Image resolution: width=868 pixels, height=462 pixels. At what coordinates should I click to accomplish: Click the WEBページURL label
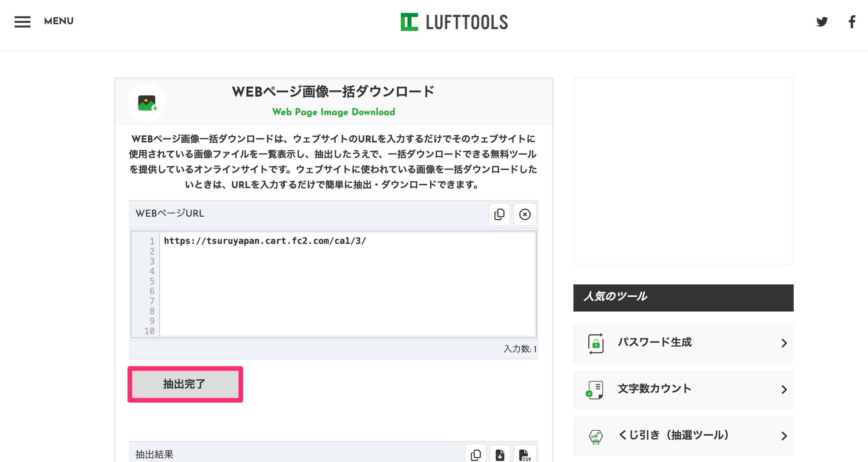[x=170, y=213]
